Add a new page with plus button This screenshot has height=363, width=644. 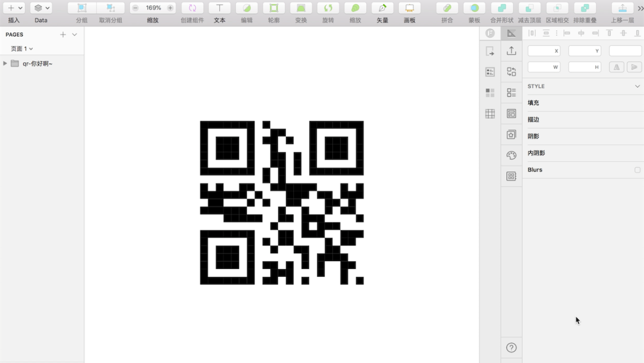tap(63, 34)
